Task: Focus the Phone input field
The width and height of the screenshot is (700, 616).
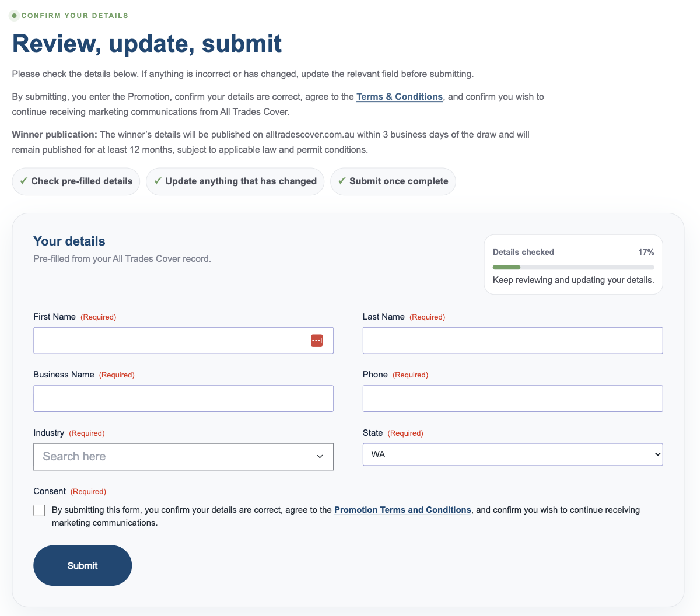Action: pyautogui.click(x=513, y=398)
